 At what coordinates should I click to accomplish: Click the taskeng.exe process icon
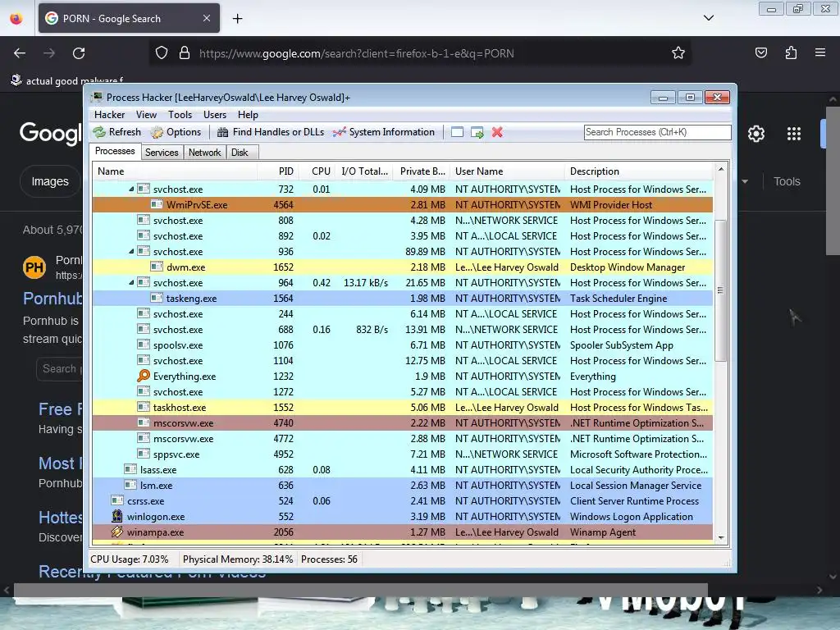click(157, 298)
